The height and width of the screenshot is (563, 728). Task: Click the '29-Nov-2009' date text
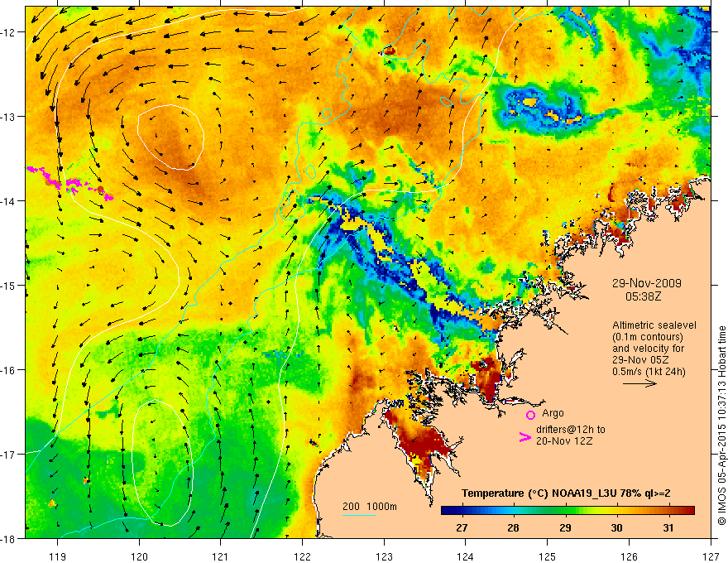click(x=646, y=283)
